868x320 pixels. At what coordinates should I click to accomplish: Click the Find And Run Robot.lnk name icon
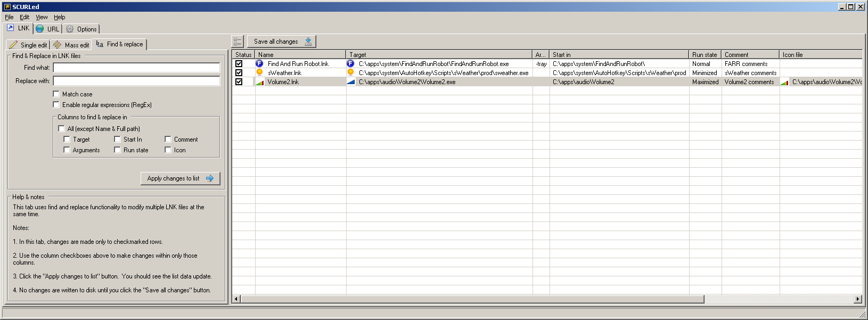259,63
